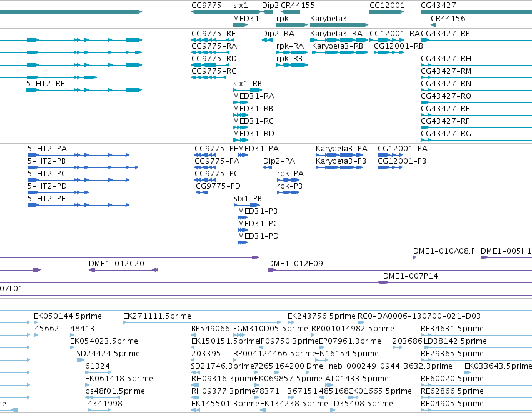Select the MED31 gene label
This screenshot has width=532, height=413.
(246, 19)
